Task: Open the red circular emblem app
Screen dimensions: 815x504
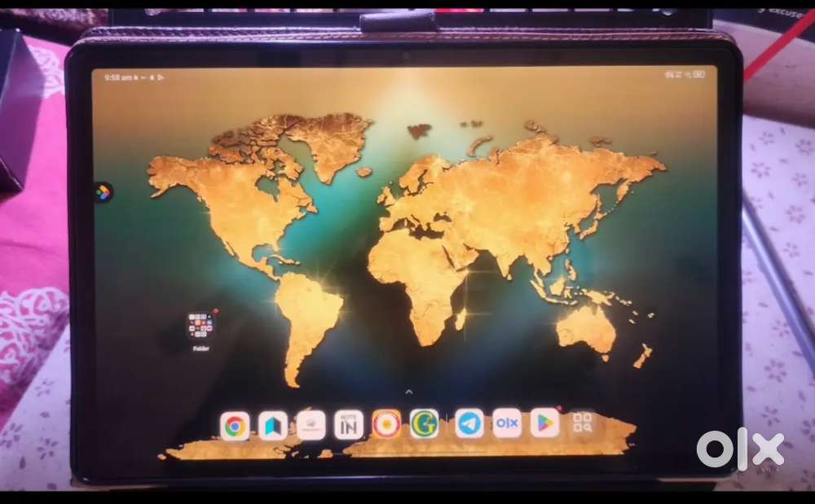Action: pos(386,424)
